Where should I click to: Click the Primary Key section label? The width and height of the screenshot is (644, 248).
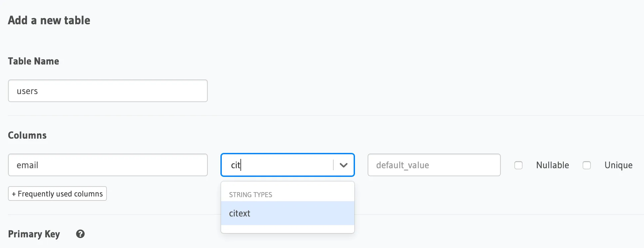click(34, 234)
